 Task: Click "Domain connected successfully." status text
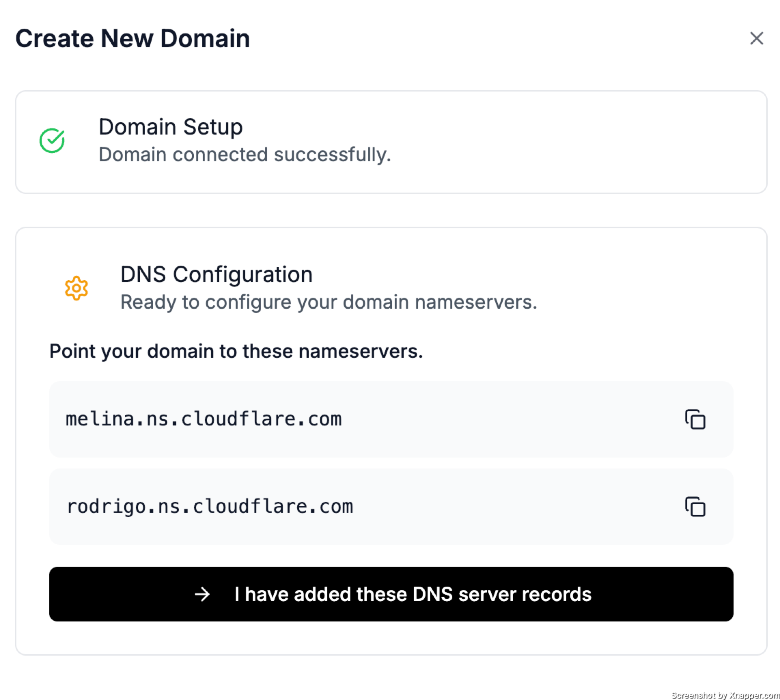pyautogui.click(x=245, y=155)
